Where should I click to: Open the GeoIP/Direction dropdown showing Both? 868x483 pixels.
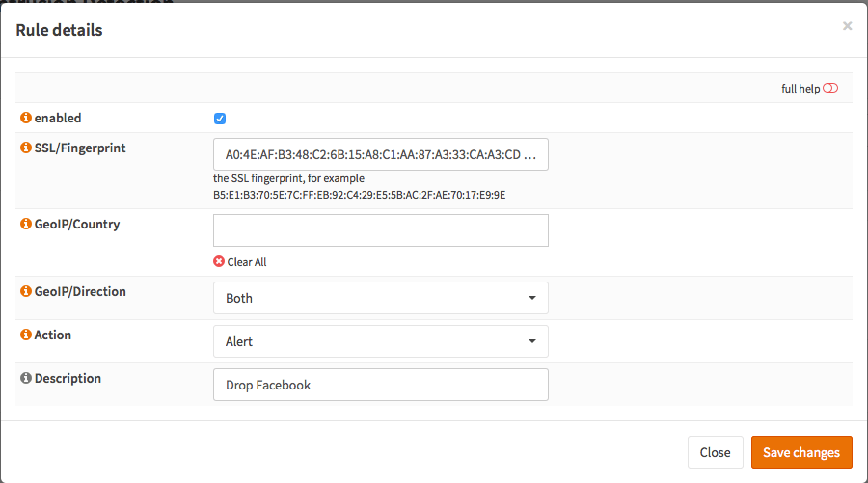380,298
